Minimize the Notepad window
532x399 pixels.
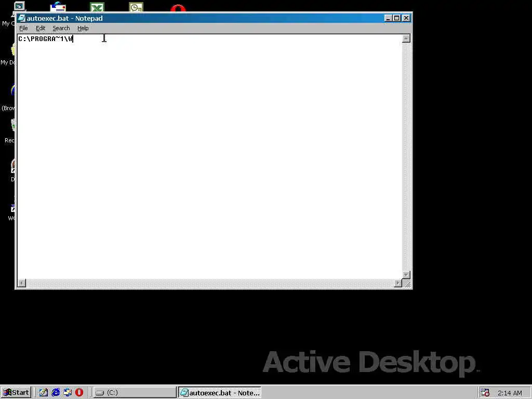(388, 18)
